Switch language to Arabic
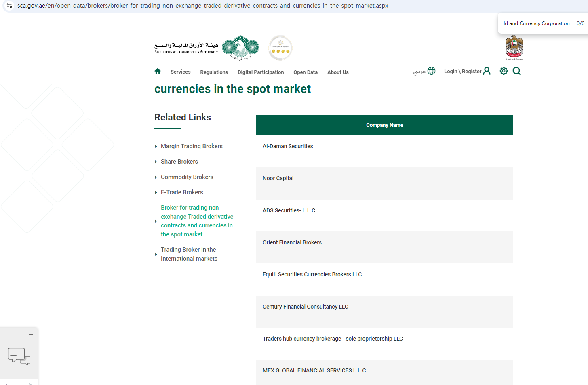 pos(419,72)
